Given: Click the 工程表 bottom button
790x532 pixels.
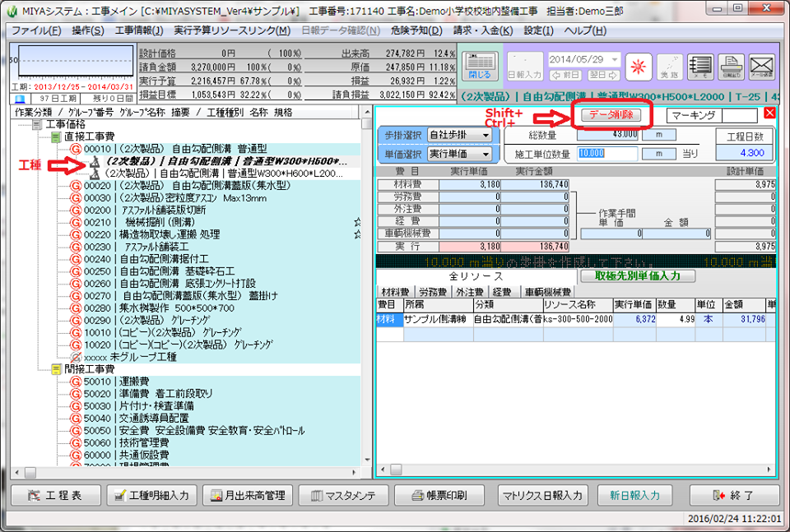Looking at the screenshot, I should pos(56,496).
